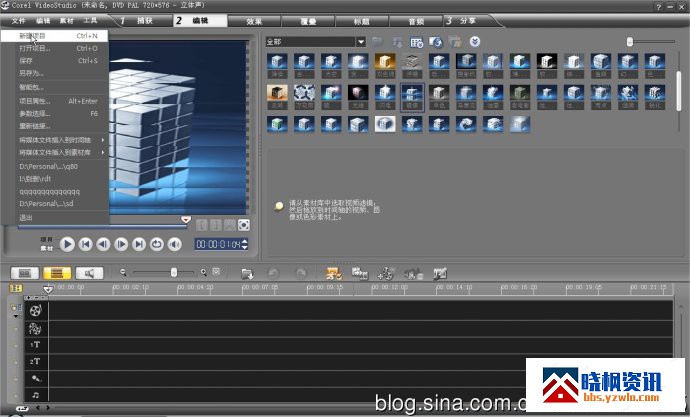690x417 pixels.
Task: Open the preview volume control
Action: tap(174, 243)
